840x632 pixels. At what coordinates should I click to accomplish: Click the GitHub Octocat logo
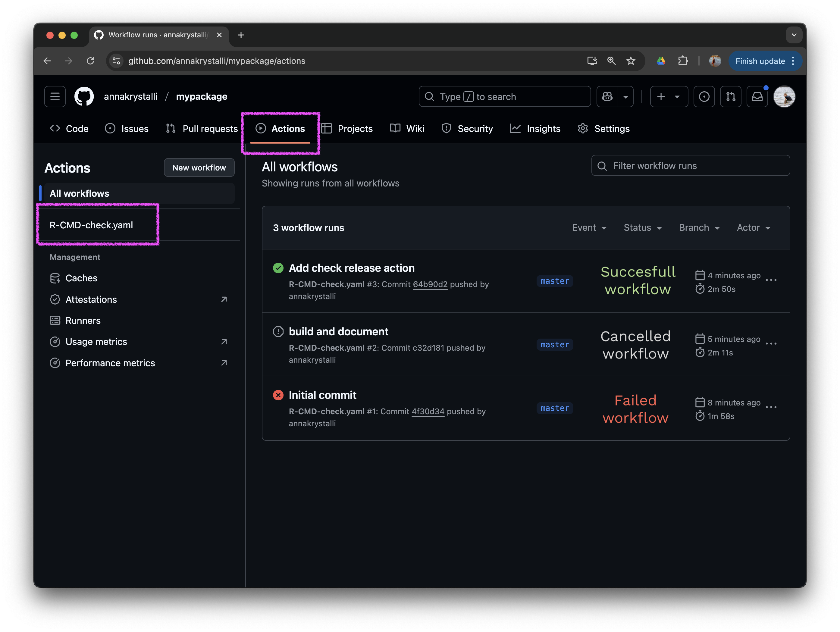tap(84, 97)
